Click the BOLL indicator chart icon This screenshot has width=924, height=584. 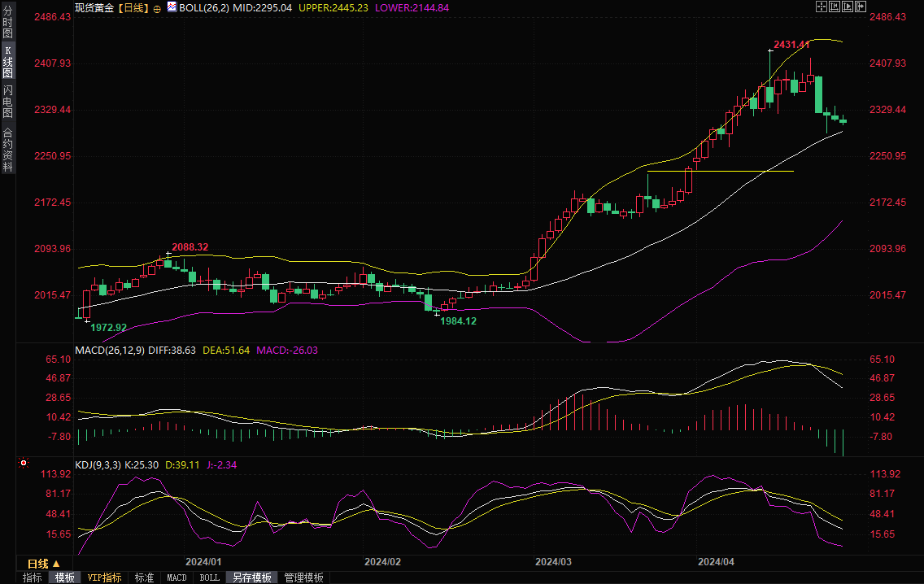pos(172,7)
